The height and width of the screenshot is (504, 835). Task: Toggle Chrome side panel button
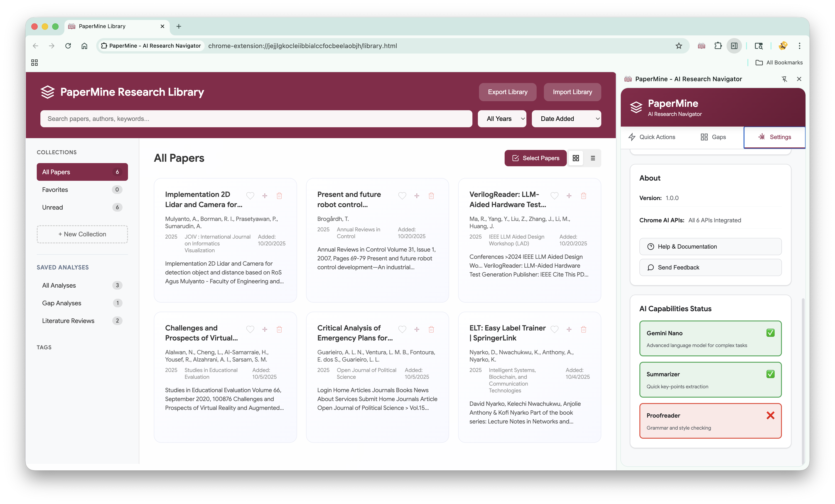(734, 46)
